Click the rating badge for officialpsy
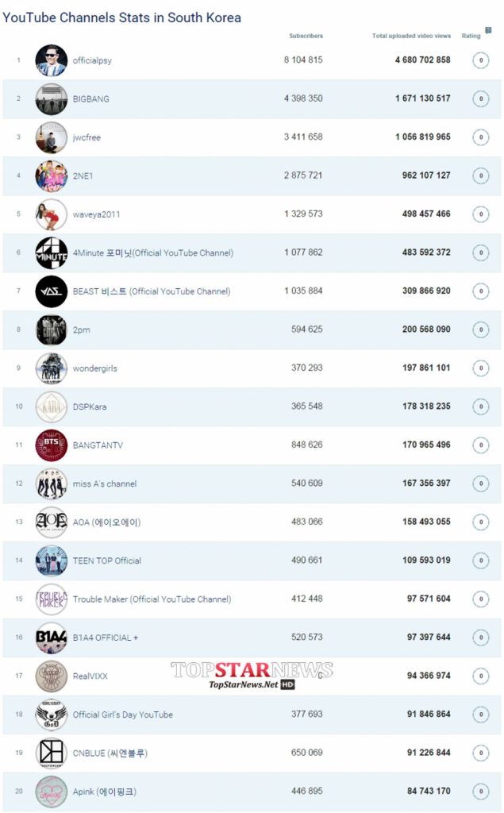 pyautogui.click(x=480, y=60)
